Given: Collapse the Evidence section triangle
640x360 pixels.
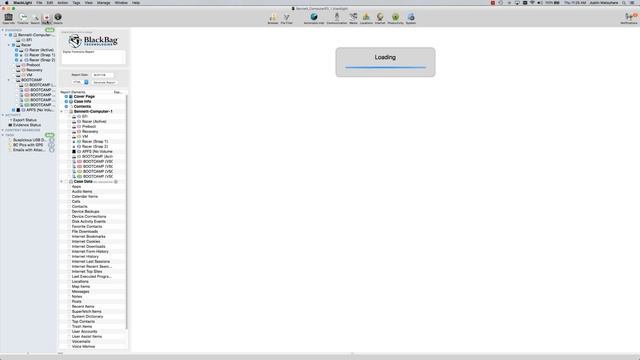Looking at the screenshot, I should pyautogui.click(x=3, y=30).
